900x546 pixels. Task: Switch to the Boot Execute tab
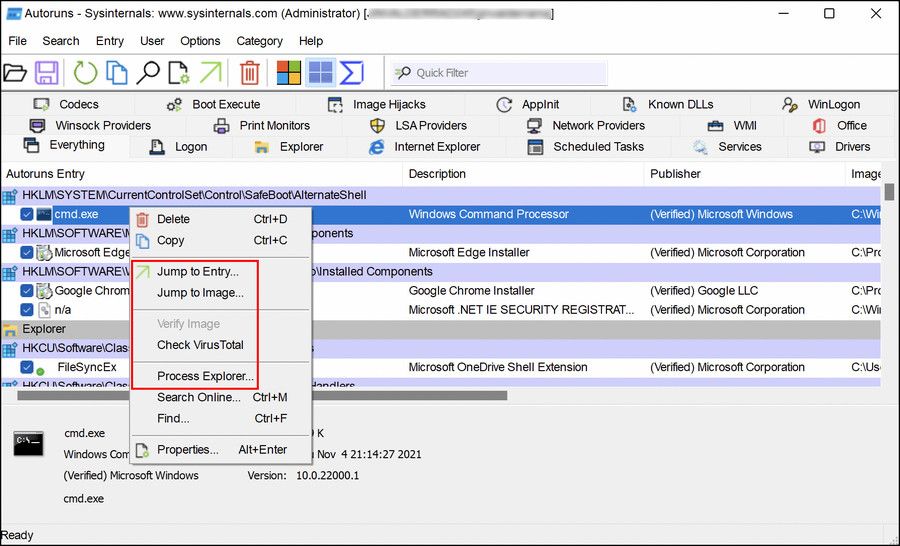coord(214,104)
